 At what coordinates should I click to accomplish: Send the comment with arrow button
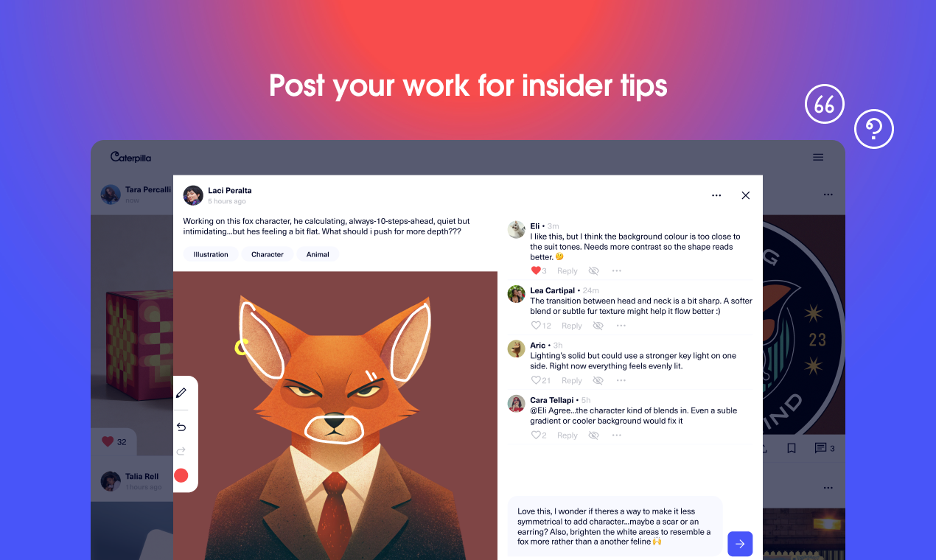[740, 544]
